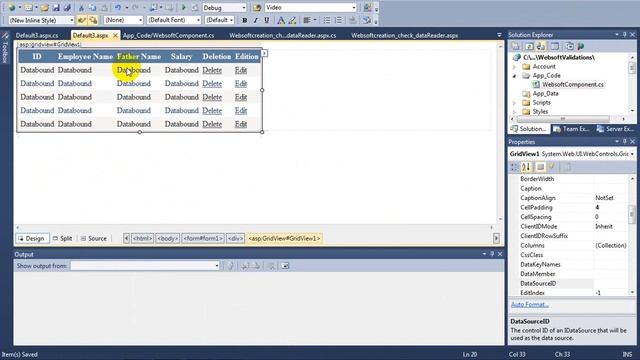Toggle Underline formatting
The height and width of the screenshot is (360, 640).
267,20
